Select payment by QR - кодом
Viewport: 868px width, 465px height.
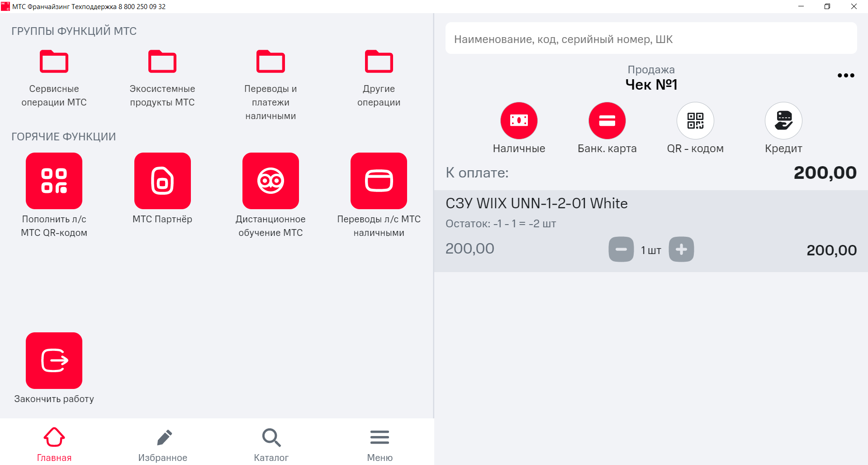point(695,120)
